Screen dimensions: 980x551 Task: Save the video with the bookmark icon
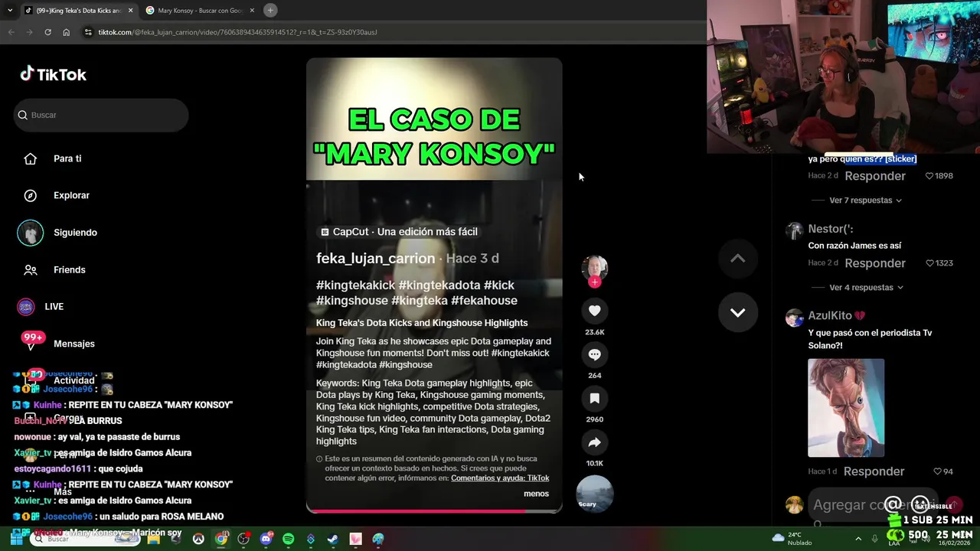click(x=595, y=398)
